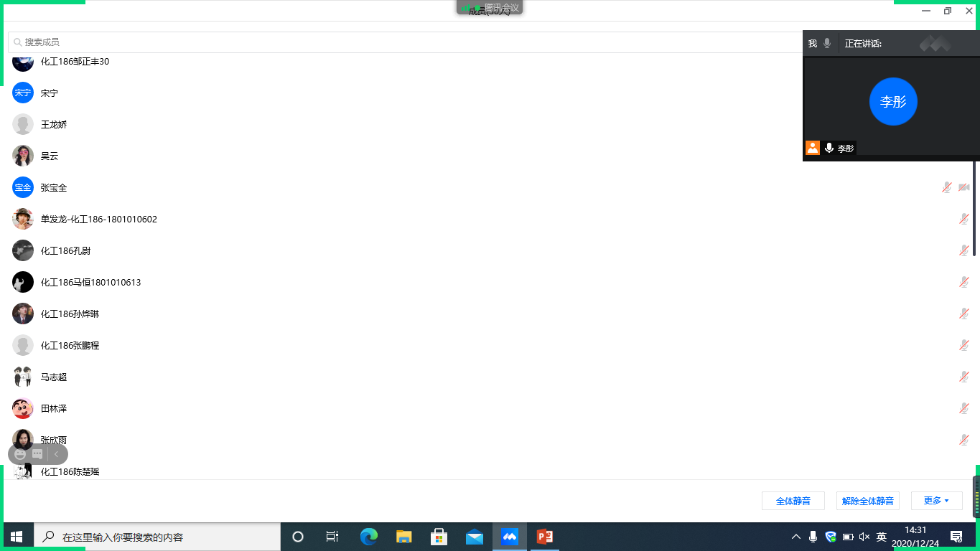
Task: Click 宋宁's blue avatar
Action: click(23, 93)
